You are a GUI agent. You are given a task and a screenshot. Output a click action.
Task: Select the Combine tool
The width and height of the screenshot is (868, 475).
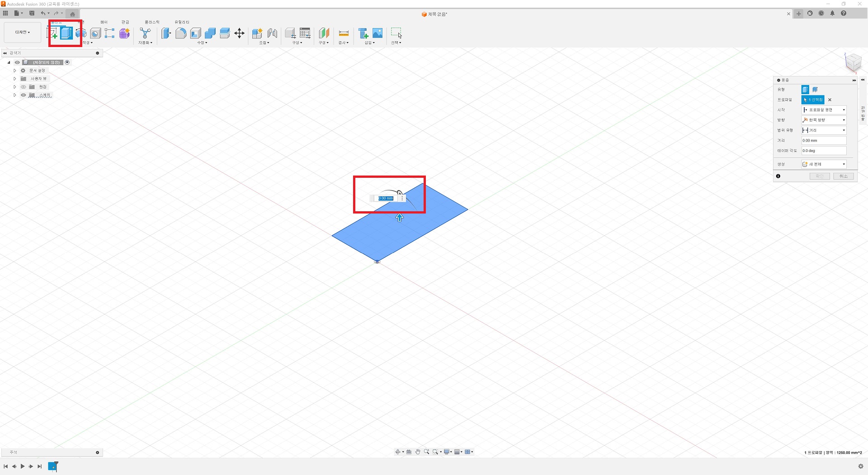coord(210,33)
